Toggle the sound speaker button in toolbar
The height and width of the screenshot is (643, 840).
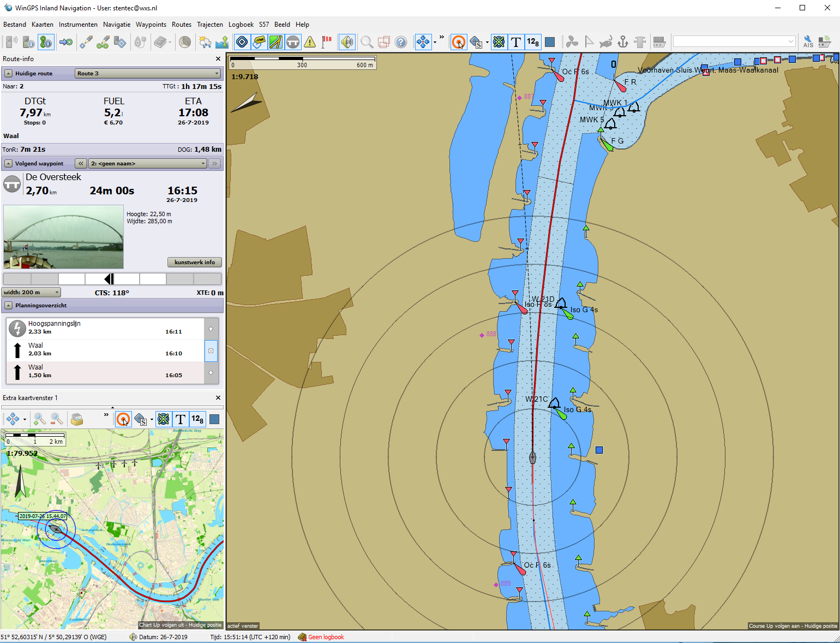pyautogui.click(x=346, y=42)
